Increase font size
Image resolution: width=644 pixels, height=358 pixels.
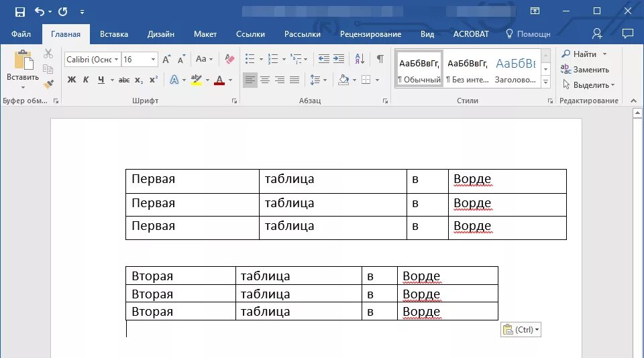pyautogui.click(x=166, y=59)
